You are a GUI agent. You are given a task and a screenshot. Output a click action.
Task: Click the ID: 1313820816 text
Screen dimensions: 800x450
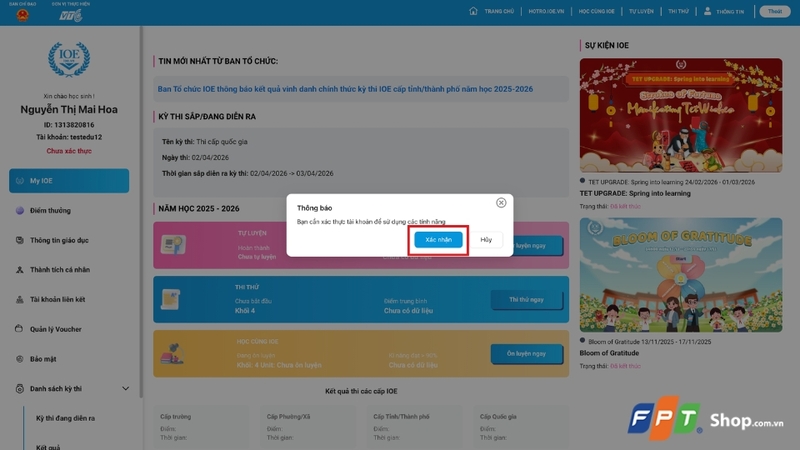[69, 124]
